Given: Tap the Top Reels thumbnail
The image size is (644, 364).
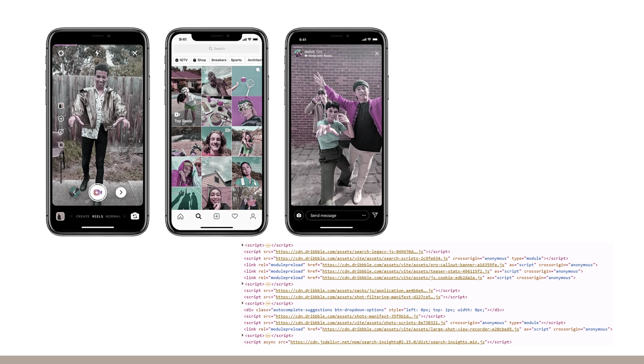Looking at the screenshot, I should tap(186, 96).
